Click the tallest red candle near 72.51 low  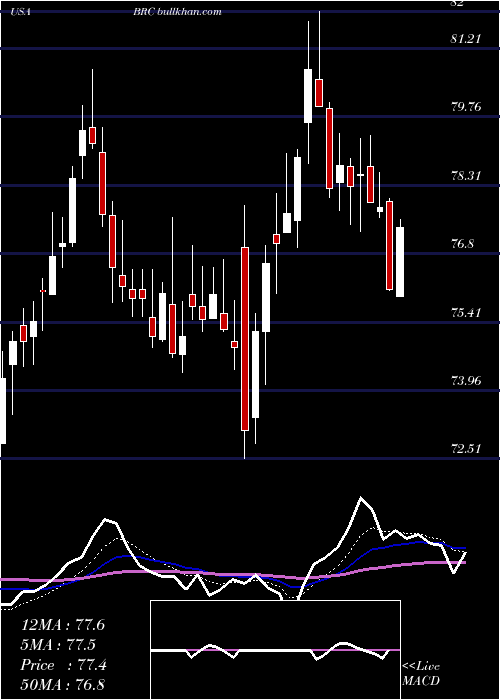click(245, 339)
